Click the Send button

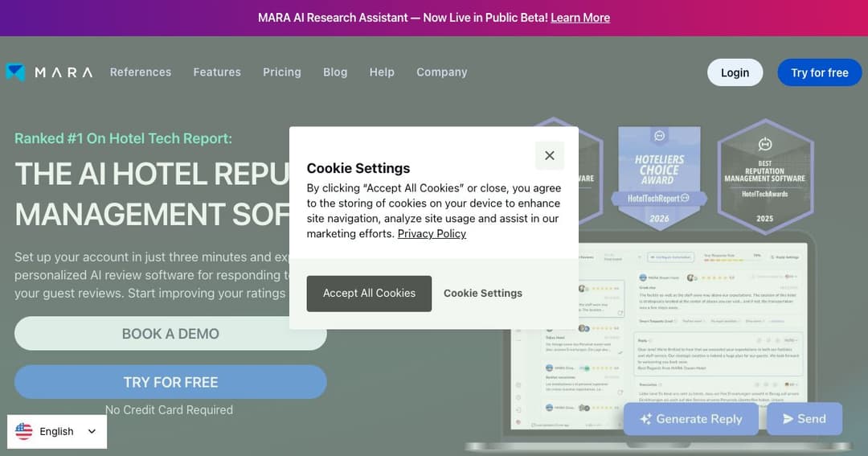(x=805, y=419)
